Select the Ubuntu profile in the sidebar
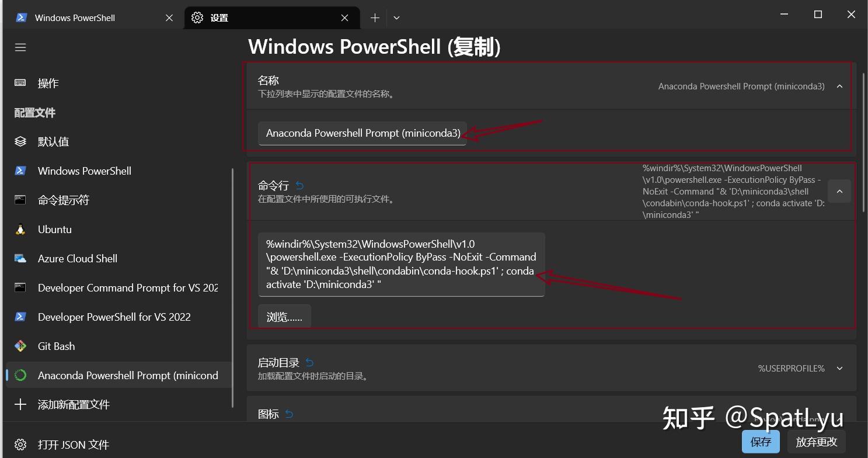 point(55,229)
